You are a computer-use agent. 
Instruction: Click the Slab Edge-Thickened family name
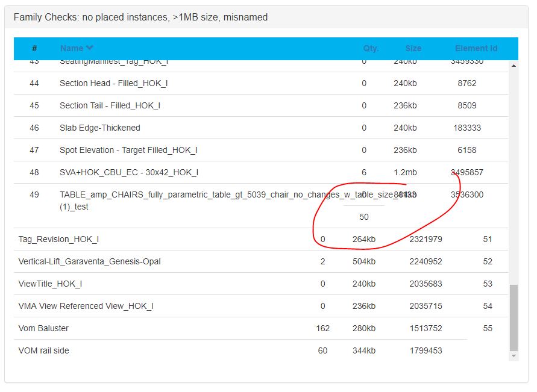point(99,128)
